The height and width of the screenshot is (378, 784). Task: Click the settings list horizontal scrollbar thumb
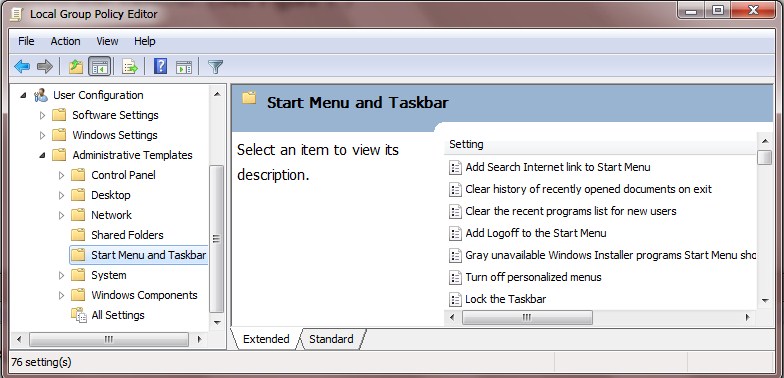(527, 318)
